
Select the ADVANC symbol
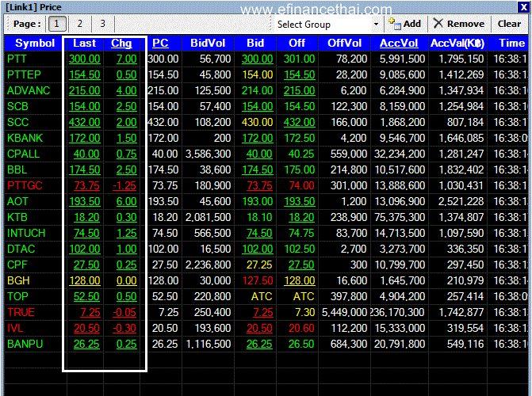click(x=29, y=90)
